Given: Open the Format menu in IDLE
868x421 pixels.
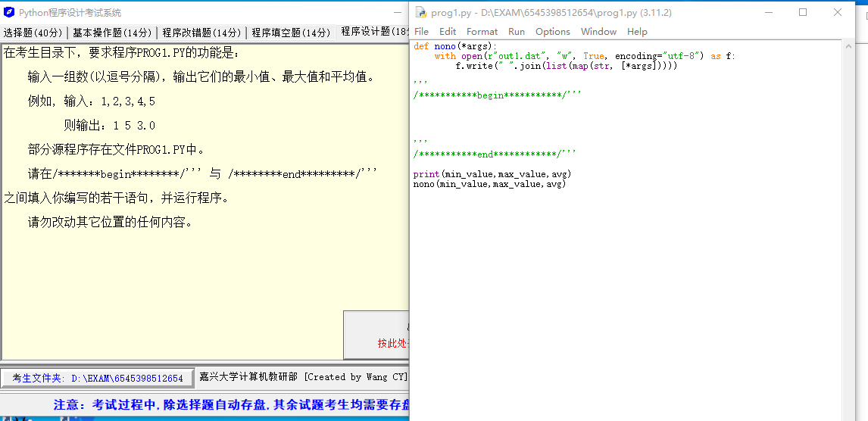Looking at the screenshot, I should [x=482, y=32].
